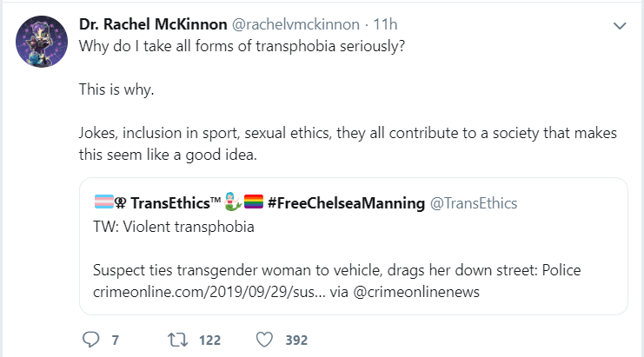Click the reply speech bubble icon
This screenshot has width=644, height=357.
(90, 340)
